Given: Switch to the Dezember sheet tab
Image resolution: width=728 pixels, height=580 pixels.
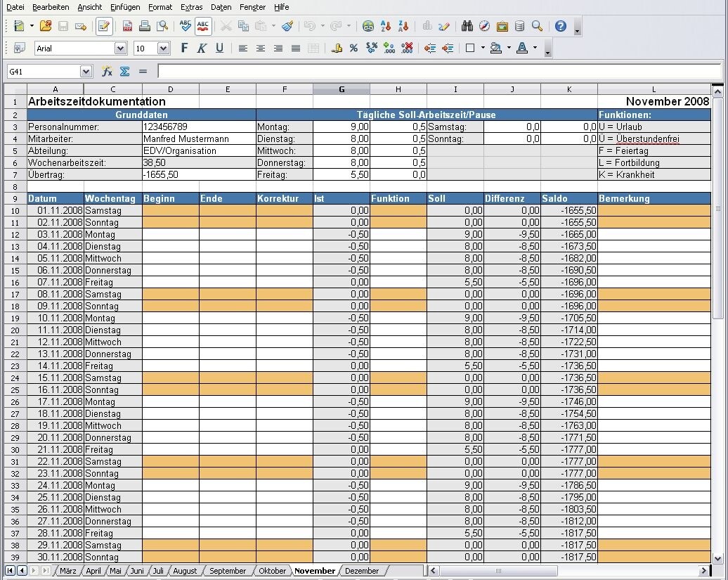Looking at the screenshot, I should click(363, 571).
